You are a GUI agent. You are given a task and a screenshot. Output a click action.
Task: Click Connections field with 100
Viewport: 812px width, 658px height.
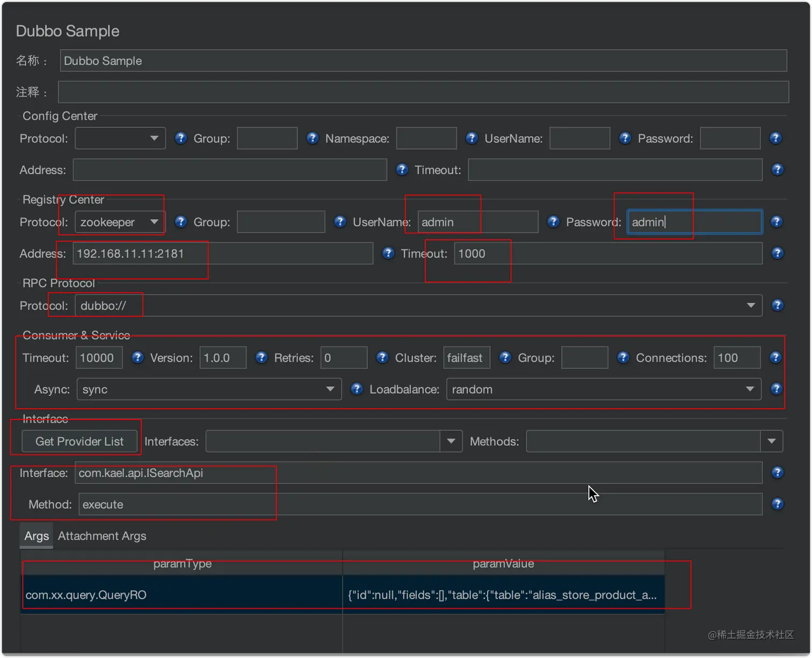[737, 358]
